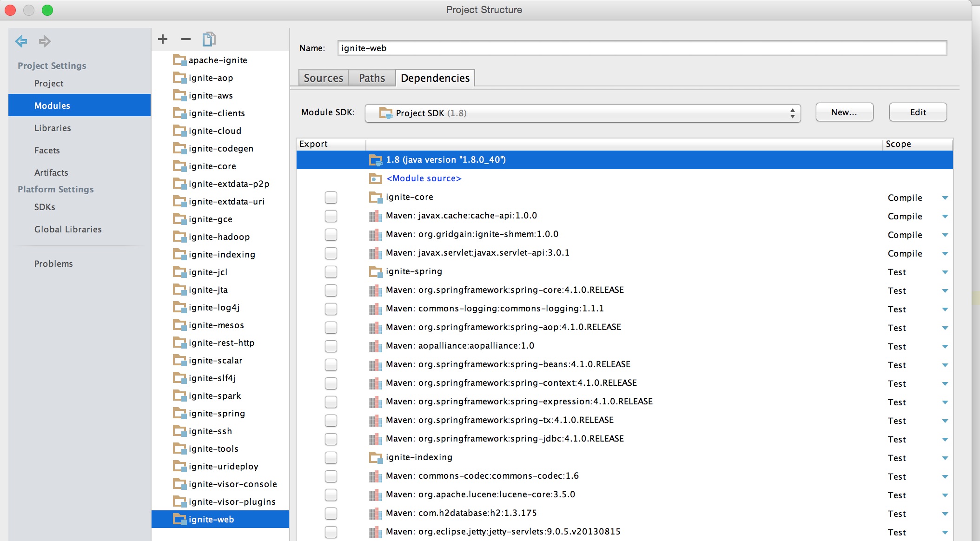Image resolution: width=980 pixels, height=541 pixels.
Task: Click the remove module minus icon
Action: tap(186, 40)
